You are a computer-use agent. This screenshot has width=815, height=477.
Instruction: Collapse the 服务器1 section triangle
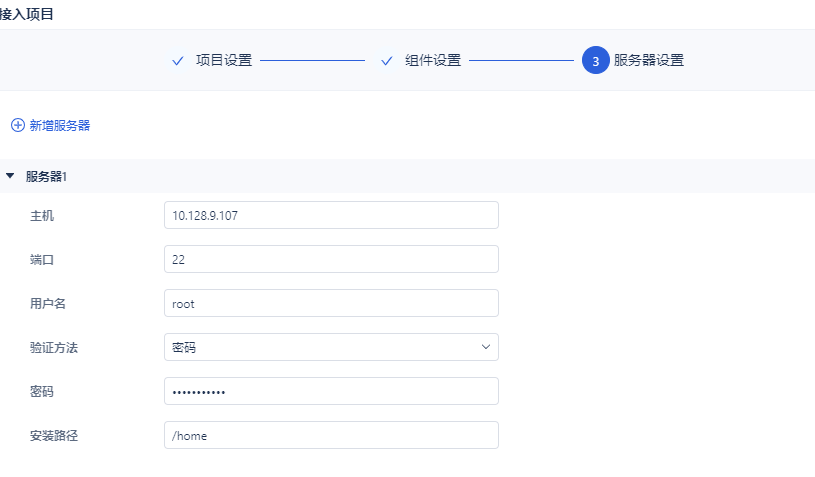coord(10,176)
